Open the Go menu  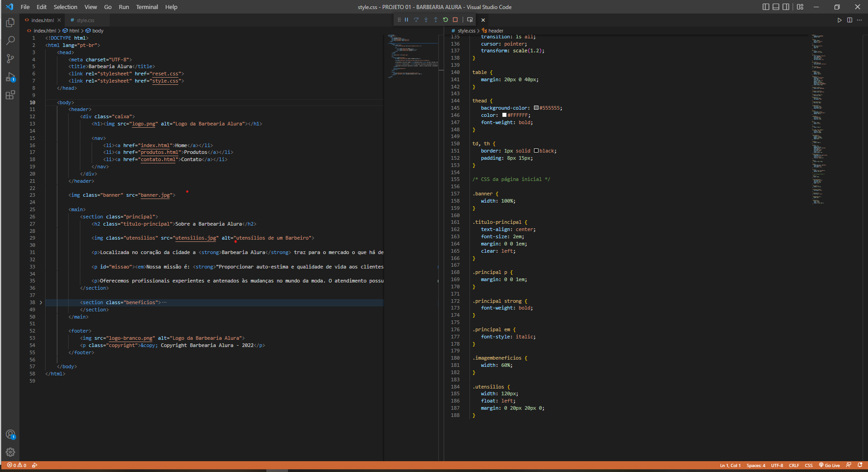click(108, 7)
